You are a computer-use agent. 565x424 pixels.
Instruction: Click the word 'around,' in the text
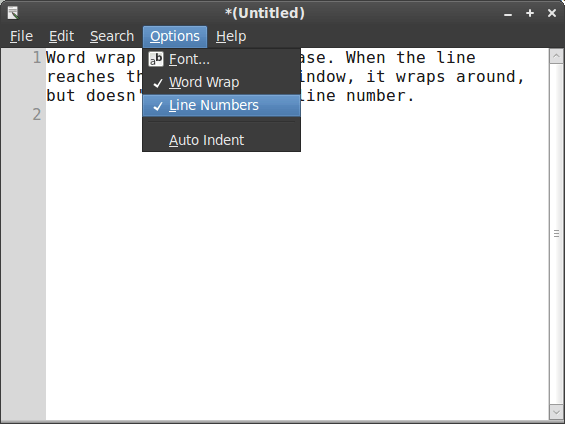[x=490, y=77]
